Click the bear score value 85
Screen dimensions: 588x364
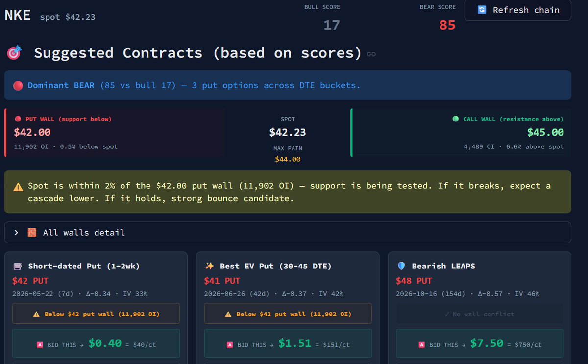click(x=447, y=25)
